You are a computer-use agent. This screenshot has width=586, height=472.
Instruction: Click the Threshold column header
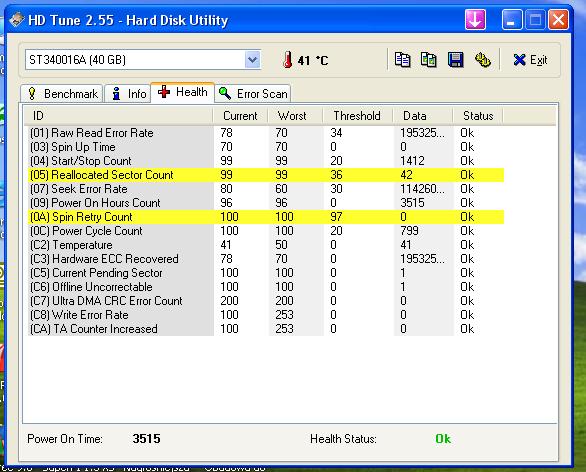[358, 116]
